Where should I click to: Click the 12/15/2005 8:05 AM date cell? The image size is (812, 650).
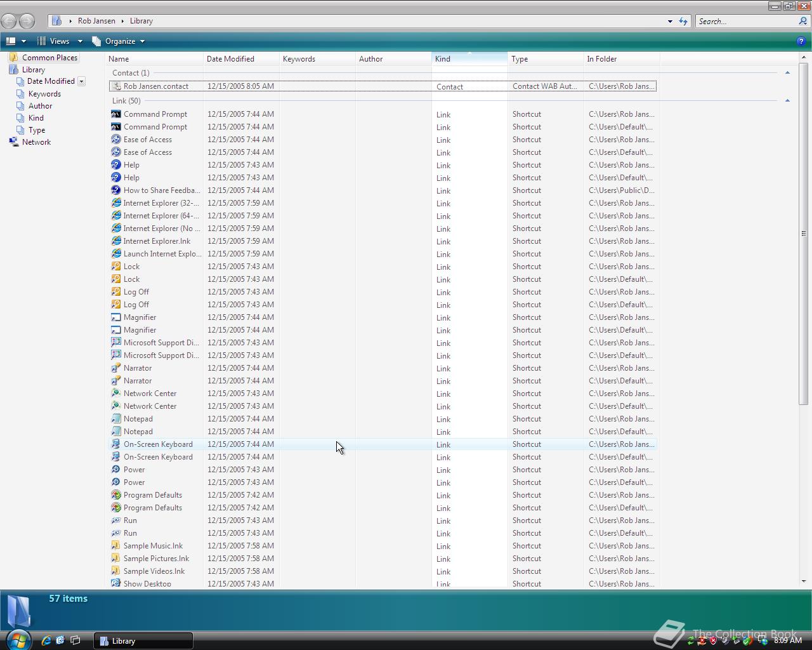pos(240,86)
